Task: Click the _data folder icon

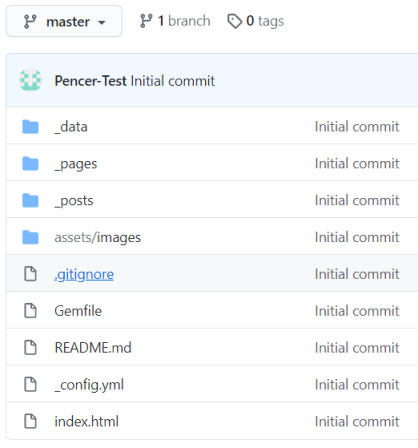Action: coord(30,127)
